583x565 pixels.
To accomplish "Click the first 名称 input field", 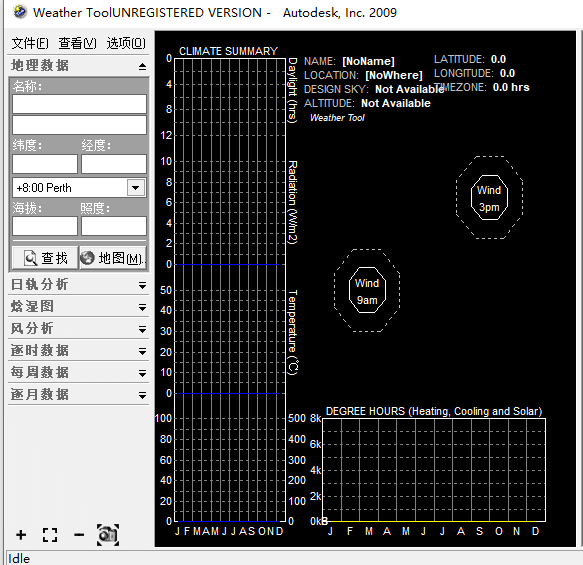I will [x=79, y=104].
